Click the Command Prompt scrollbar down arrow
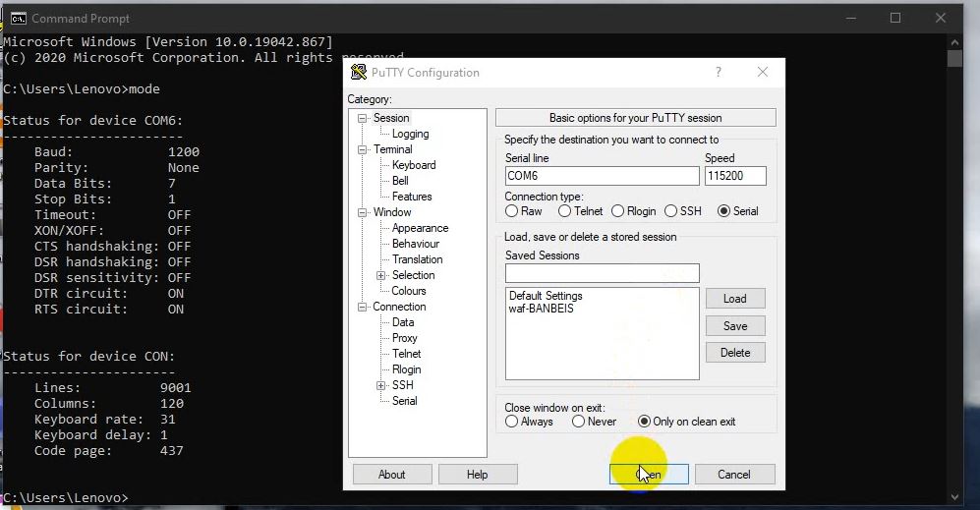This screenshot has width=980, height=510. click(954, 497)
